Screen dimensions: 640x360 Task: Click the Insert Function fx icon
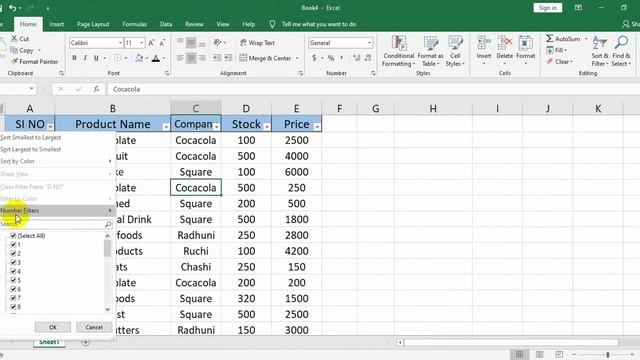(96, 89)
